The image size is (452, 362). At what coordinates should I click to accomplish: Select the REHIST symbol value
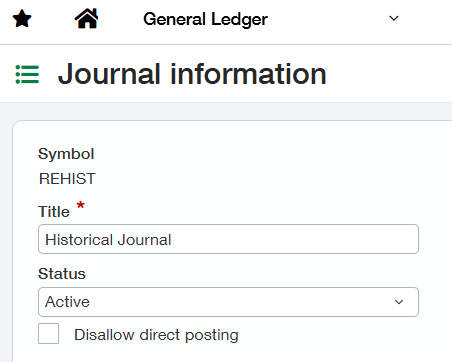(67, 179)
